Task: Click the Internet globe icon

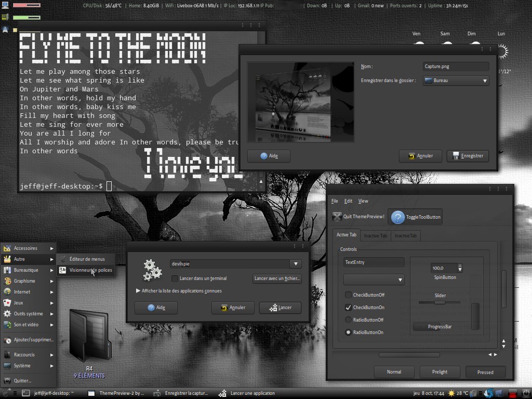Action: [x=7, y=292]
